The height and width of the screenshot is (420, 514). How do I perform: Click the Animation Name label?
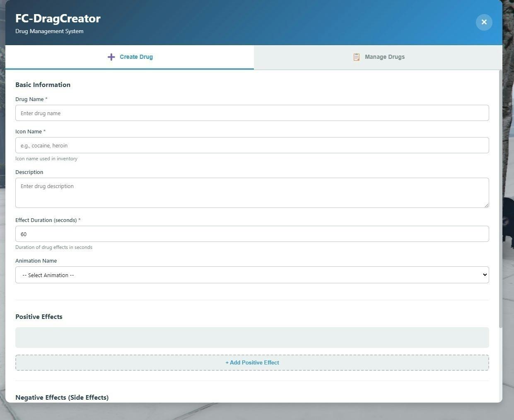(36, 261)
